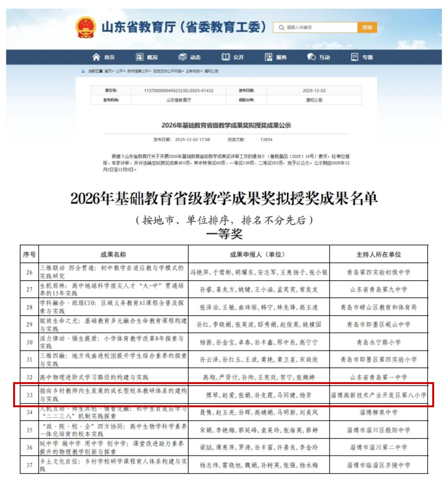The width and height of the screenshot is (448, 484).
Task: Click the breadcrumb location marker icon
Action: pyautogui.click(x=83, y=71)
